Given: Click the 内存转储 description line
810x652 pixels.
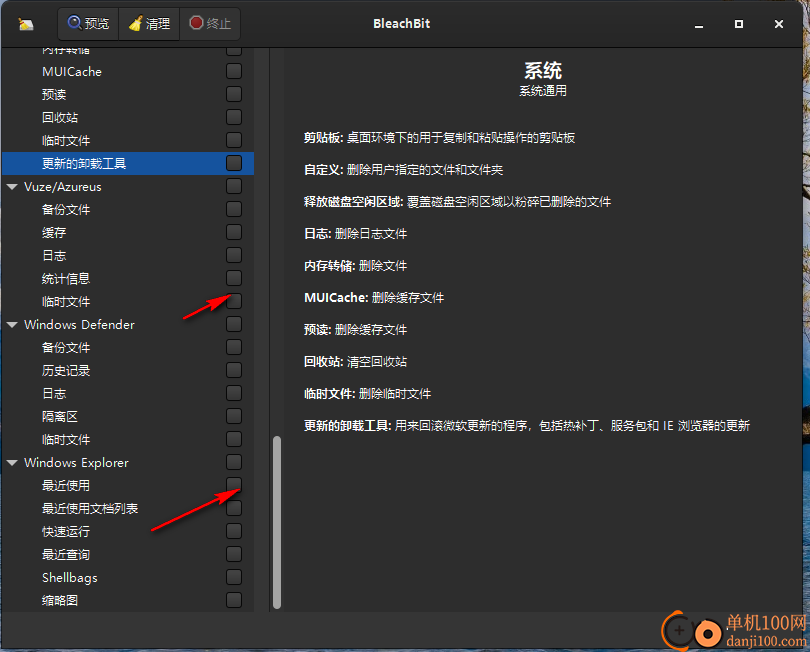Looking at the screenshot, I should (355, 266).
